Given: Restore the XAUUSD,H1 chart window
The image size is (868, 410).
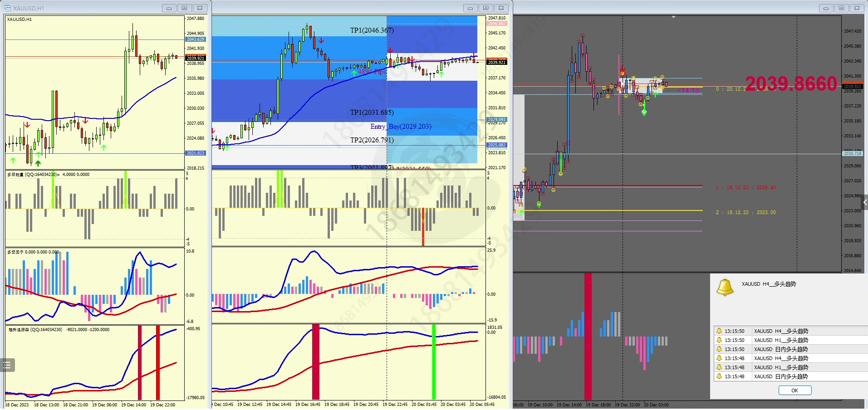Looking at the screenshot, I should (x=184, y=8).
